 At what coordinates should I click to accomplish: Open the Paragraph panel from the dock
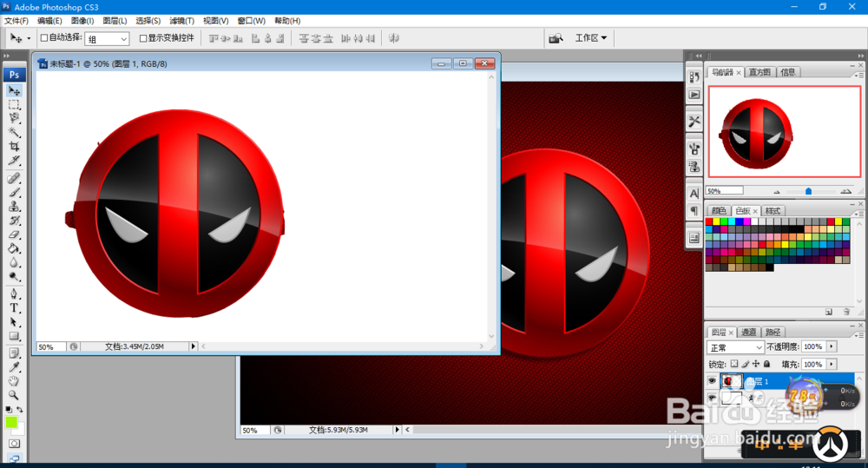point(694,210)
